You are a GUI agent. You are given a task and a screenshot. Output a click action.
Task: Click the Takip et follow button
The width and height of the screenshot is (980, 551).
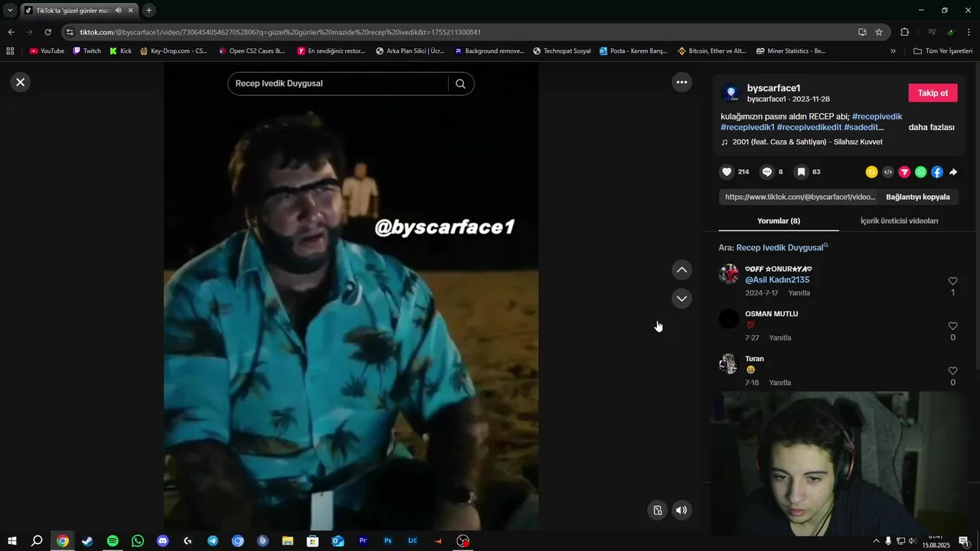click(x=933, y=93)
